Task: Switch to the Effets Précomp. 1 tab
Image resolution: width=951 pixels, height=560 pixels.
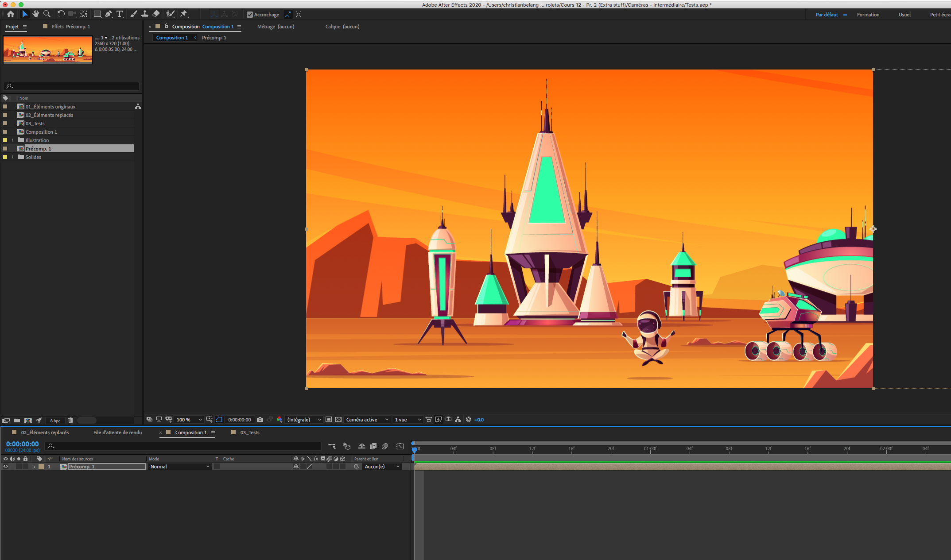Action: (70, 27)
